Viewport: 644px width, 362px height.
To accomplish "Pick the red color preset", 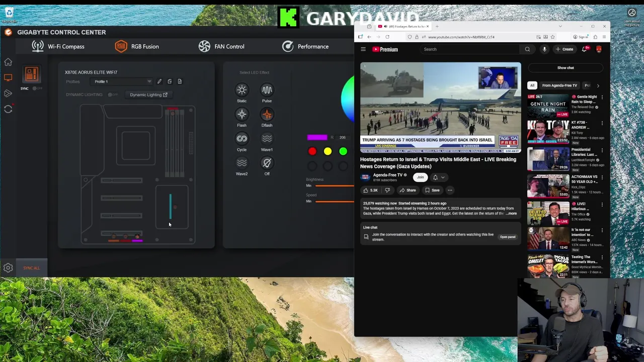I will 312,151.
